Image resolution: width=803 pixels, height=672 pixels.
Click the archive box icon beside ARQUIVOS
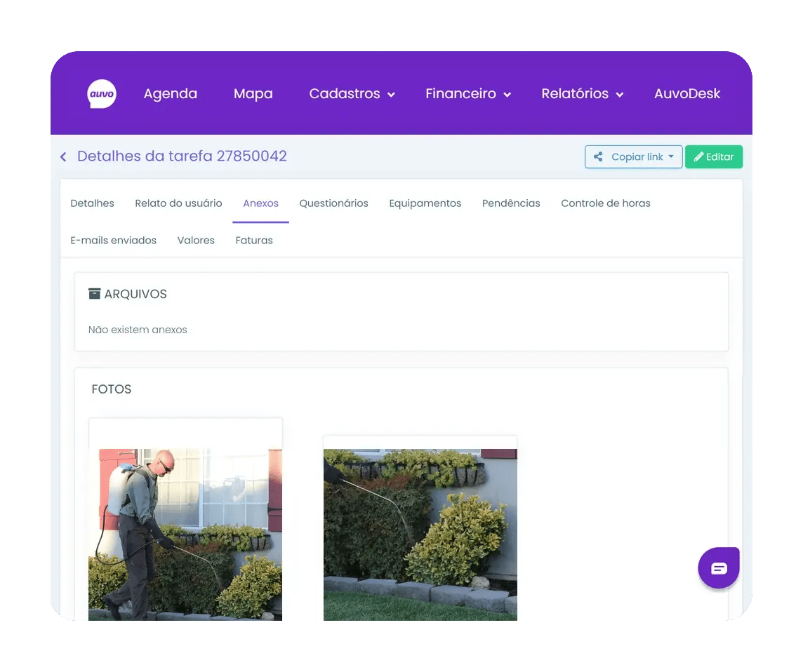pos(94,294)
